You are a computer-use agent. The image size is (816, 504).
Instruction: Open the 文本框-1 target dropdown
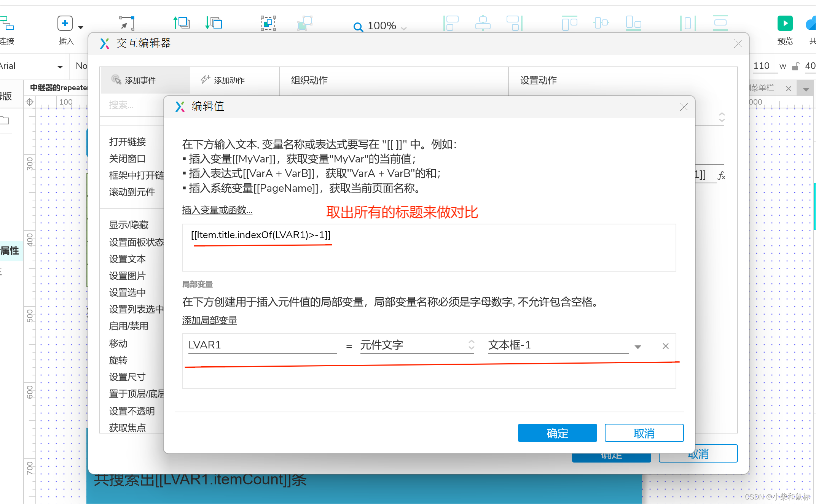click(x=638, y=347)
